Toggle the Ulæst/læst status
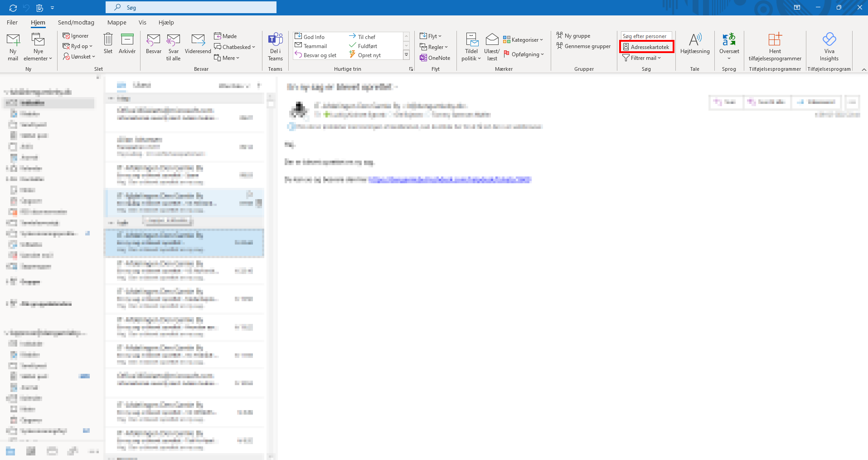Screen dimensions: 868x460 492,47
